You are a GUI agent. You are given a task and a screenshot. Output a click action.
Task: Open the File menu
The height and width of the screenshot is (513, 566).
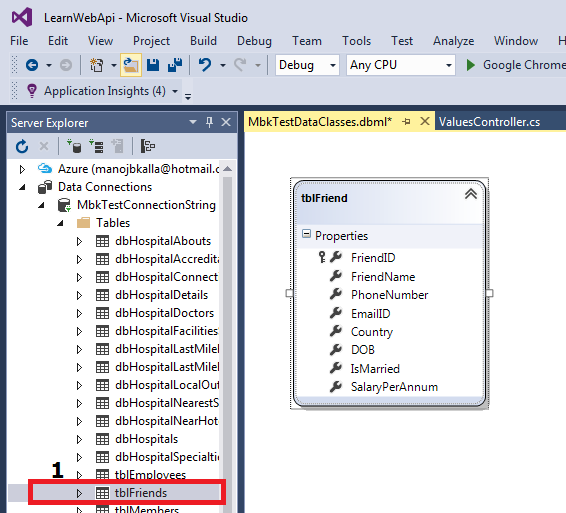click(19, 41)
